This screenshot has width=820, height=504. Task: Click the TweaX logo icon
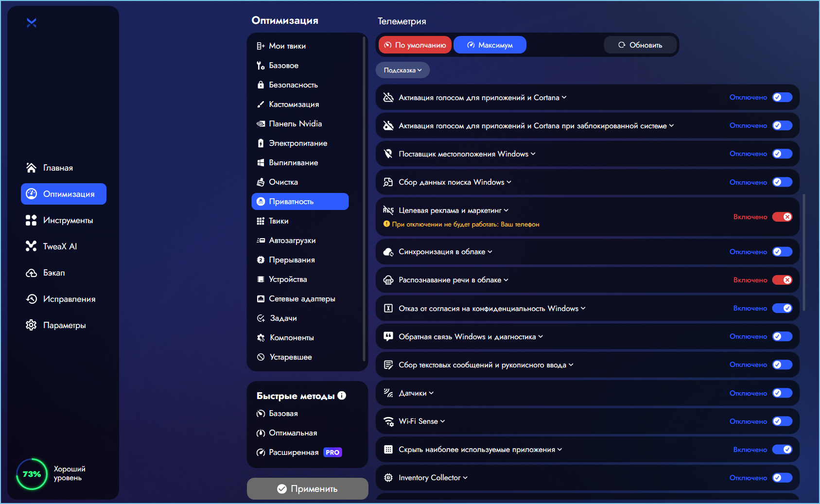point(32,23)
